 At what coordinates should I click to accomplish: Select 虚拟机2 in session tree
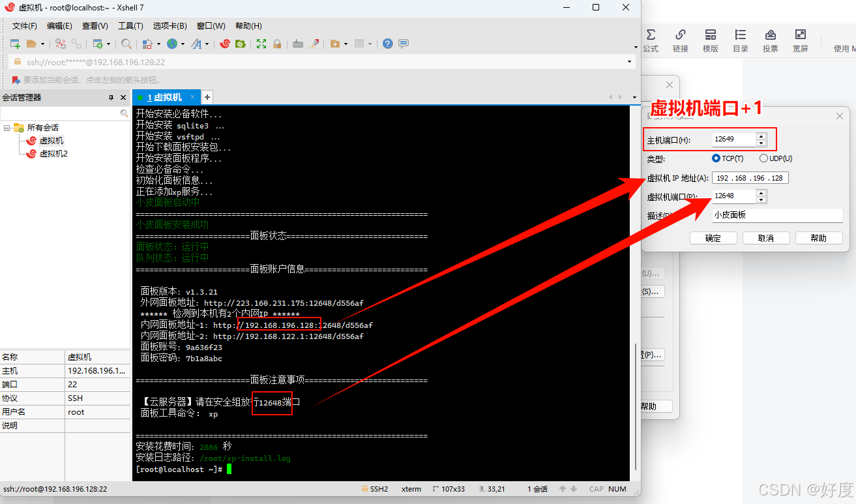(x=53, y=154)
